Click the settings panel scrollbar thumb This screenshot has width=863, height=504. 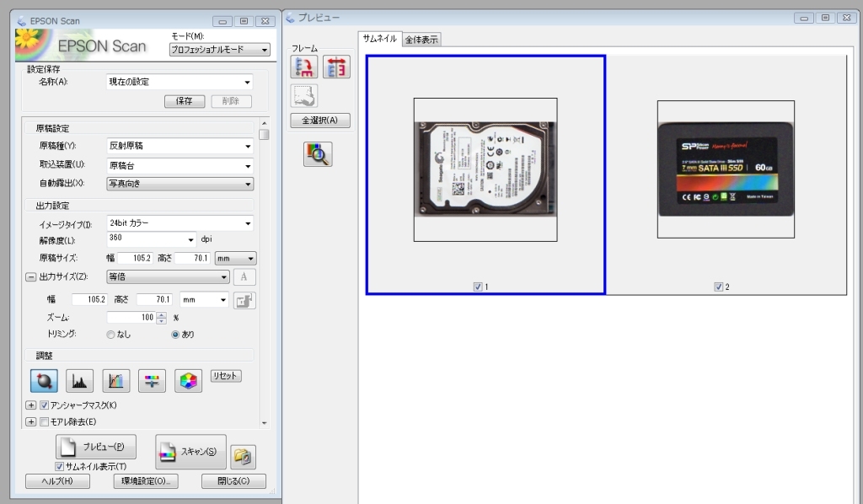tap(264, 134)
